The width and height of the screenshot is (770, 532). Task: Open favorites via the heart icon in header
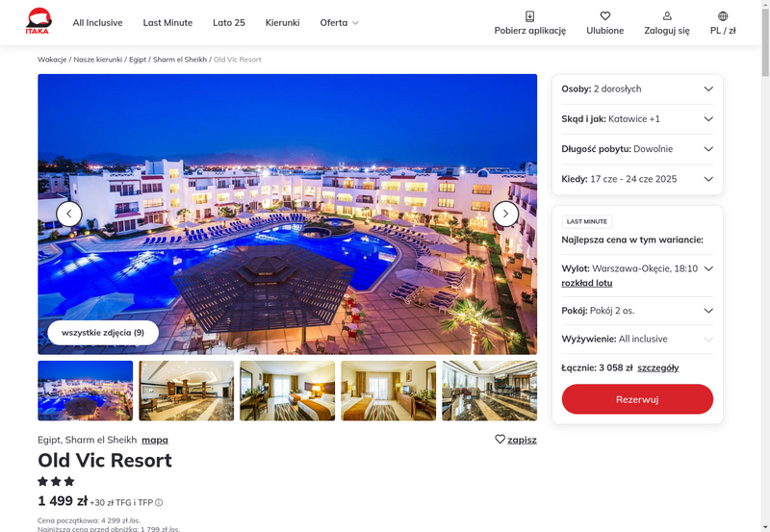[x=605, y=16]
